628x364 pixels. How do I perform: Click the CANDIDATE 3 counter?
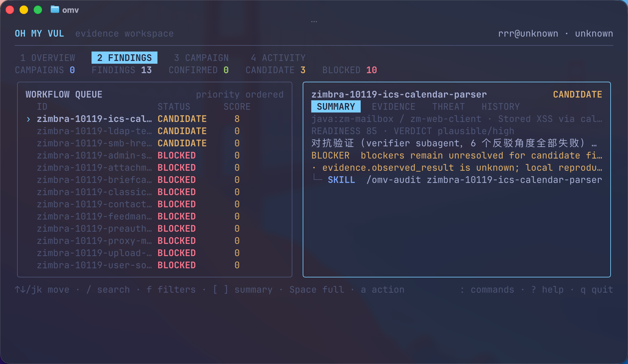pyautogui.click(x=276, y=70)
